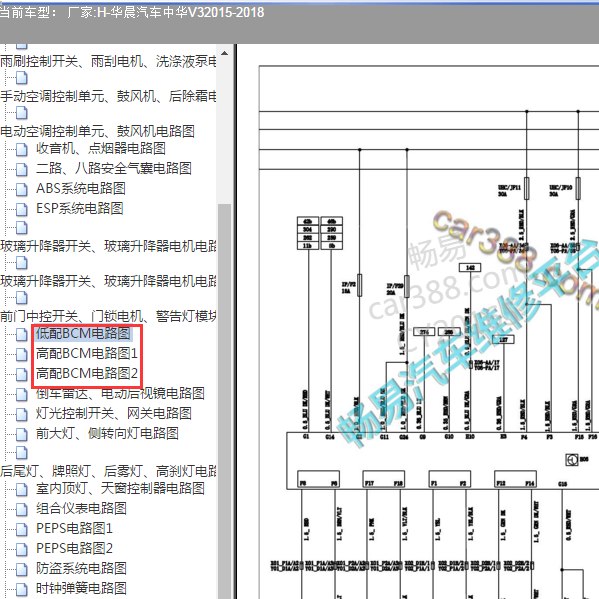Viewport: 599px width, 599px height.
Task: Click document icon beside 时钟弹簧电路图
Action: pos(22,588)
